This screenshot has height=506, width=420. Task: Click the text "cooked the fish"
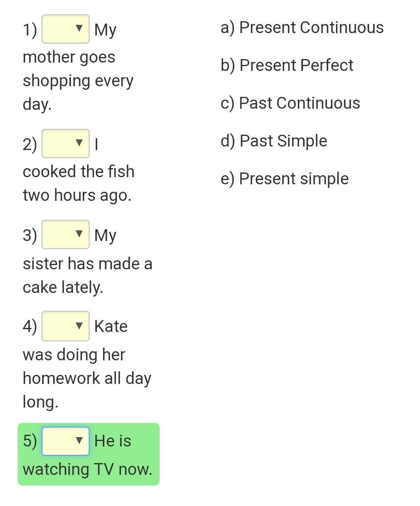click(78, 172)
